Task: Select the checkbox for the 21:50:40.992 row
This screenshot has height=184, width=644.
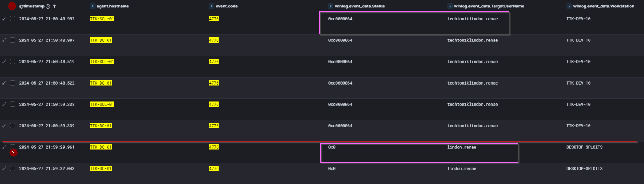Action: pyautogui.click(x=13, y=19)
